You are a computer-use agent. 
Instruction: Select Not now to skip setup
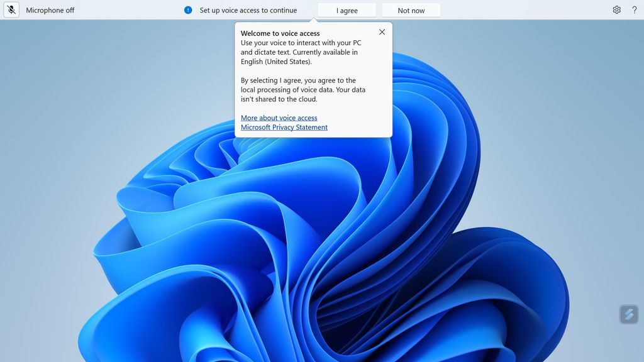(411, 9)
